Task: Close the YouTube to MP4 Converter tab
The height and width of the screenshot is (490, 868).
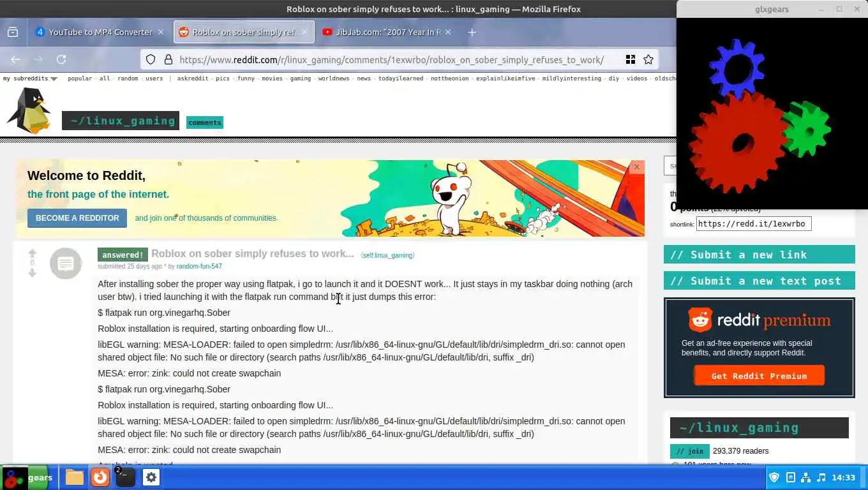Action: point(161,32)
